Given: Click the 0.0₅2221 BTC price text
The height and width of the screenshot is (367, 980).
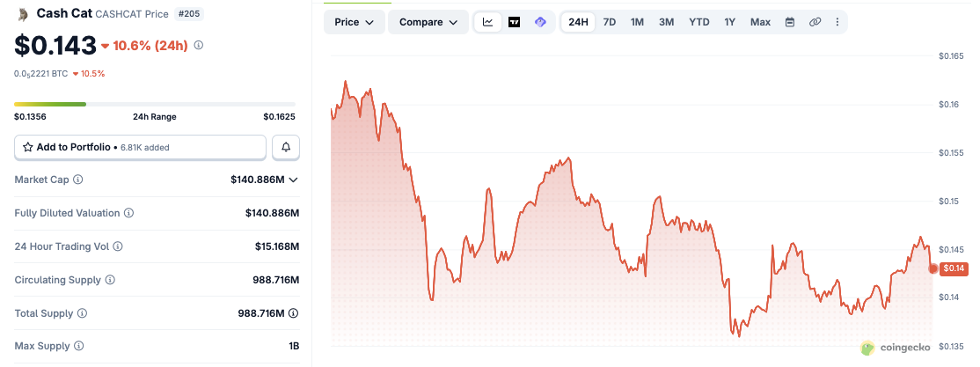Looking at the screenshot, I should coord(41,74).
